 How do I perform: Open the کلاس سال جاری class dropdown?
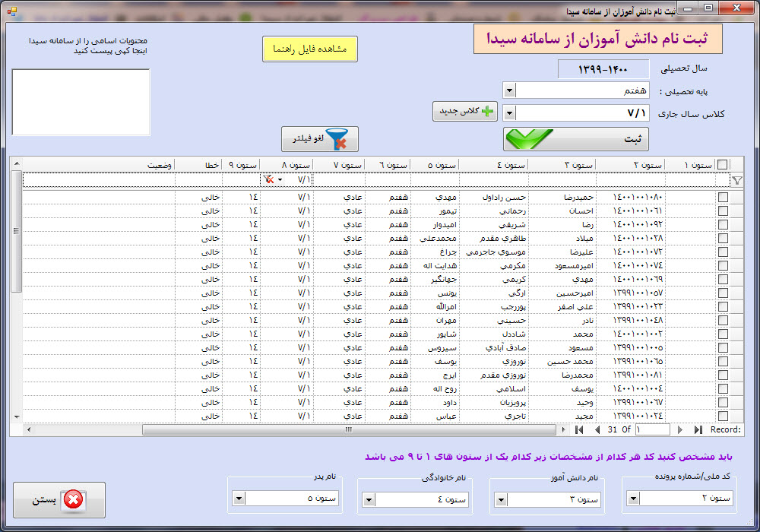509,113
